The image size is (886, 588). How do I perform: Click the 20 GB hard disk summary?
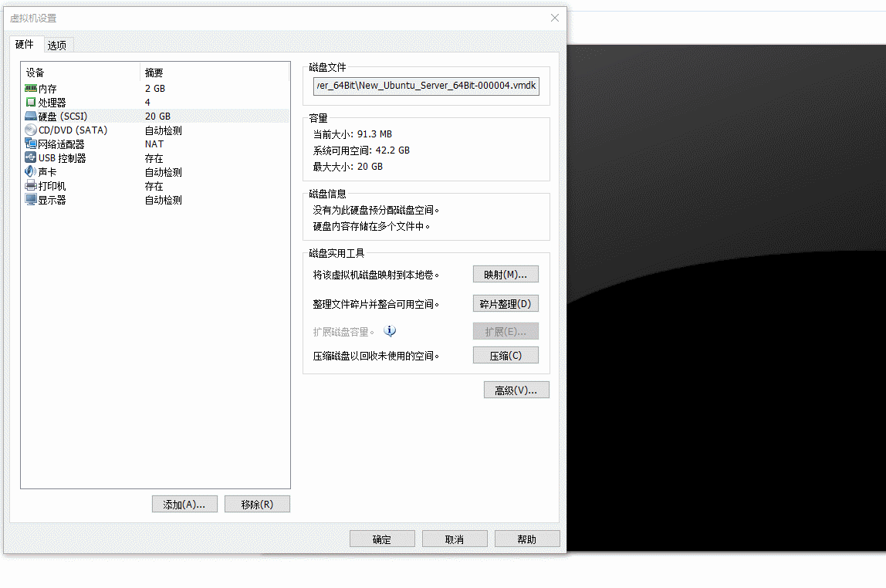click(x=157, y=117)
